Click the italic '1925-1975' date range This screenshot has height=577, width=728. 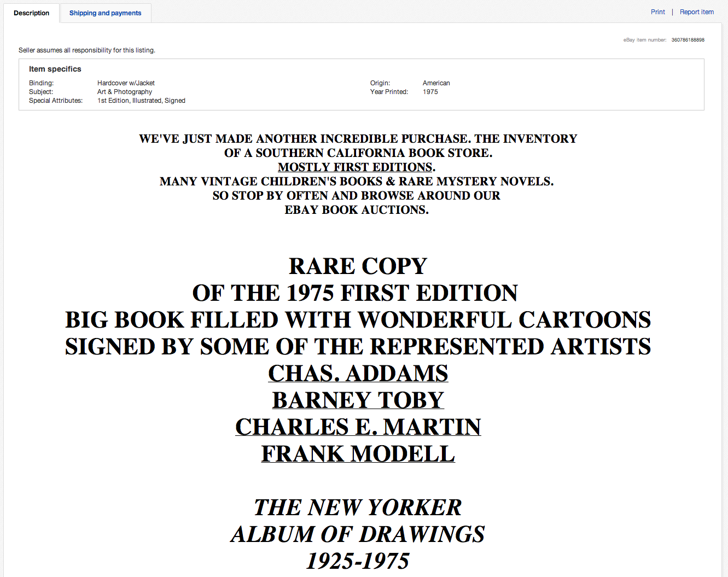coord(358,561)
